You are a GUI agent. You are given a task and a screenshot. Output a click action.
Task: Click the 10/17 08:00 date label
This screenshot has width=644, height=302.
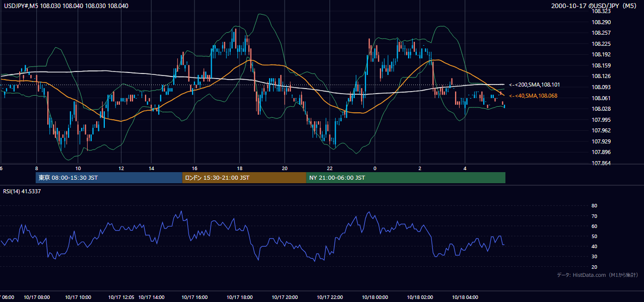(x=37, y=297)
